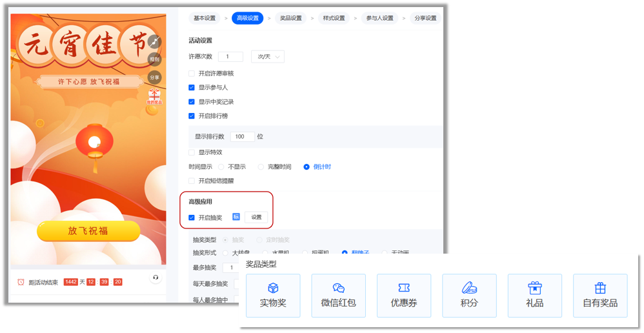Viewport: 644px width, 333px height.
Task: Switch to the 奖品设置 step tab
Action: (291, 18)
